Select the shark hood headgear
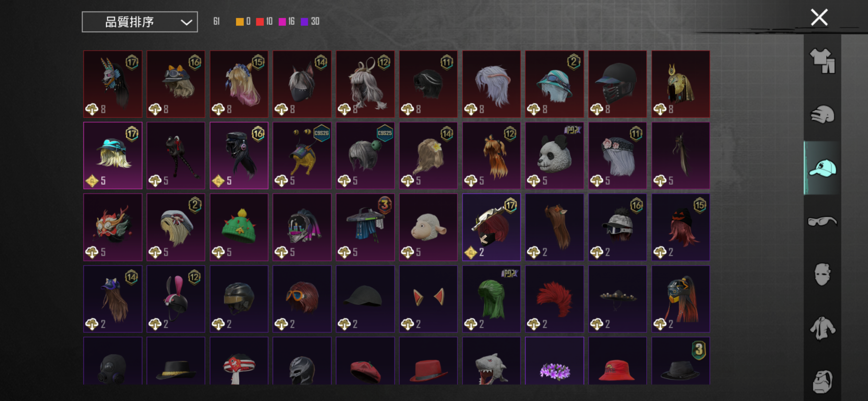This screenshot has height=401, width=868. coord(491,361)
